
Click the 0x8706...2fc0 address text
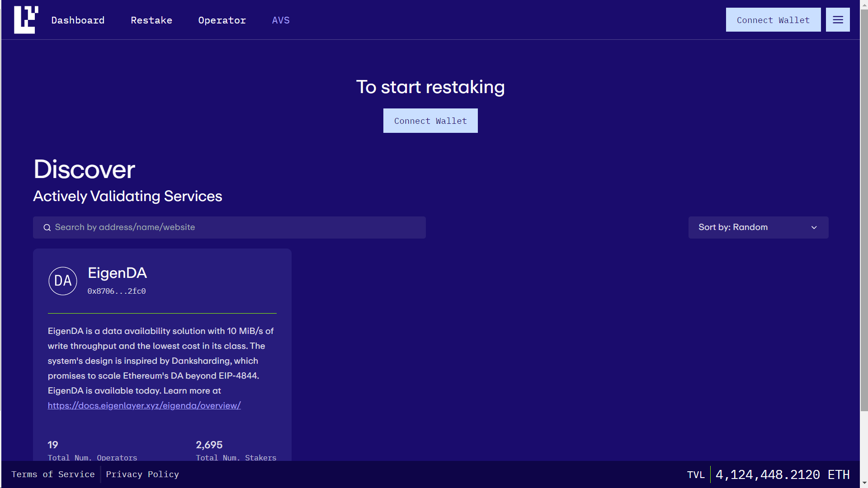point(117,291)
